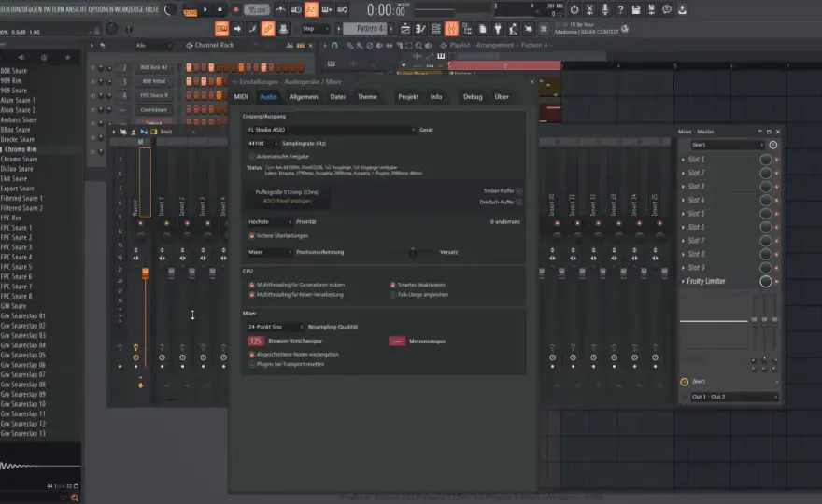Open the Alle filter dropdown in Channel Rack
The image size is (822, 504).
[153, 46]
